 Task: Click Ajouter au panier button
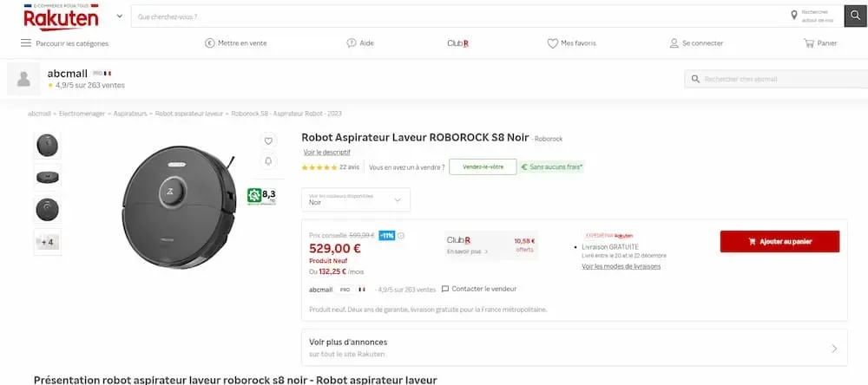pyautogui.click(x=779, y=241)
